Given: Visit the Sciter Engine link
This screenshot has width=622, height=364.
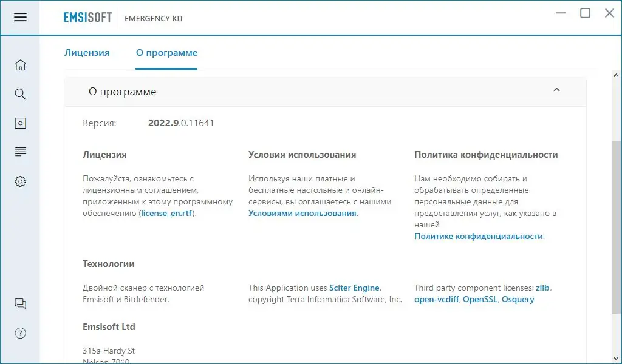Looking at the screenshot, I should pyautogui.click(x=354, y=288).
